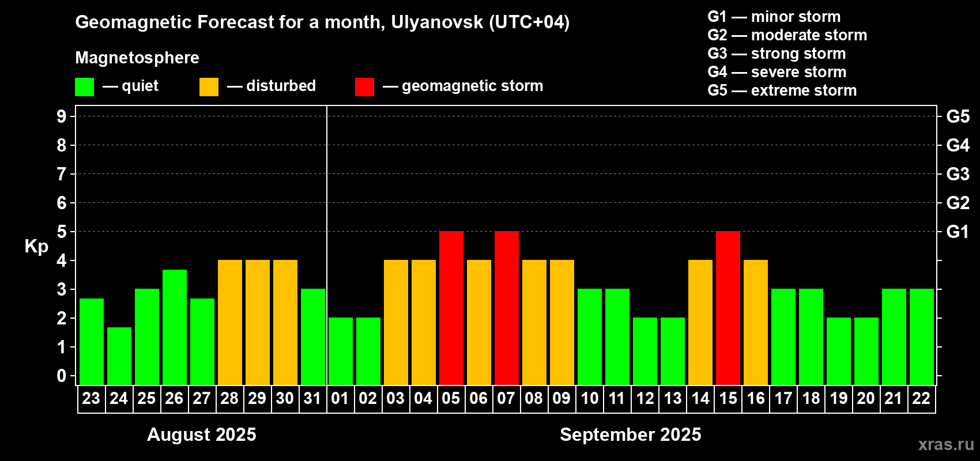Select the red bar for September 07
Screen dimensions: 980x461
pyautogui.click(x=507, y=308)
